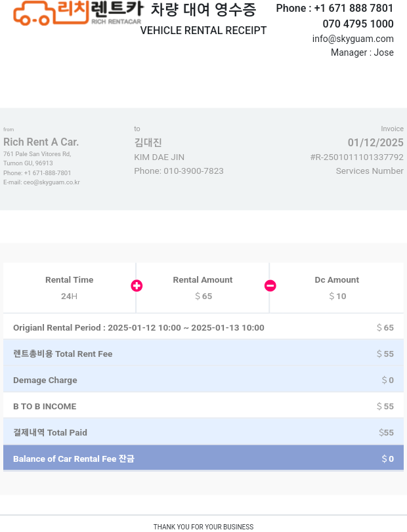The width and height of the screenshot is (407, 532).
Task: Click the 070 4795 1000 phone number
Action: (358, 24)
